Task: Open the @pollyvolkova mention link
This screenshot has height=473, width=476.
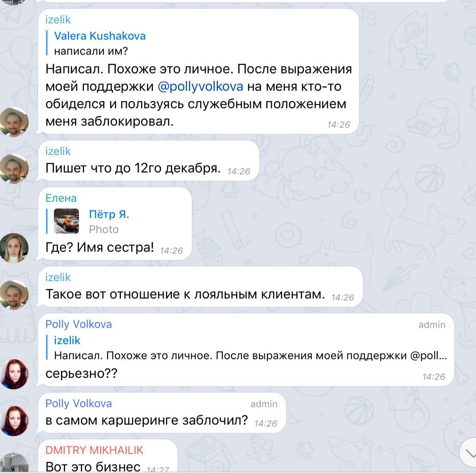Action: tap(200, 86)
